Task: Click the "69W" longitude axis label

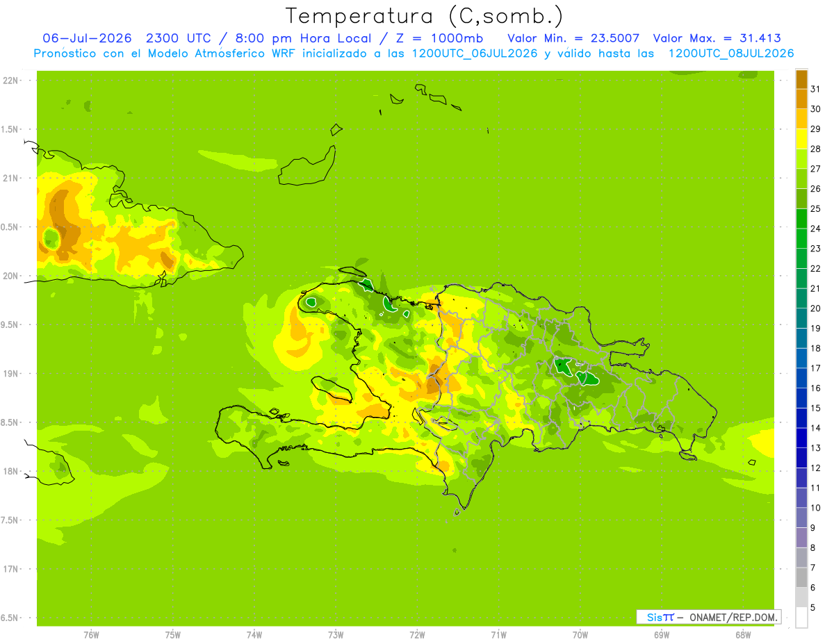Action: pos(662,635)
